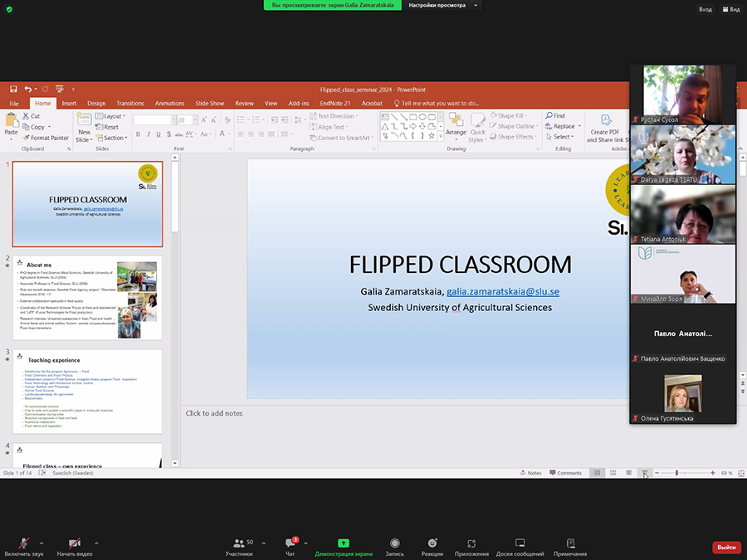Click the Paste clipboard icon
Viewport: 747px width, 560px height.
(x=11, y=120)
